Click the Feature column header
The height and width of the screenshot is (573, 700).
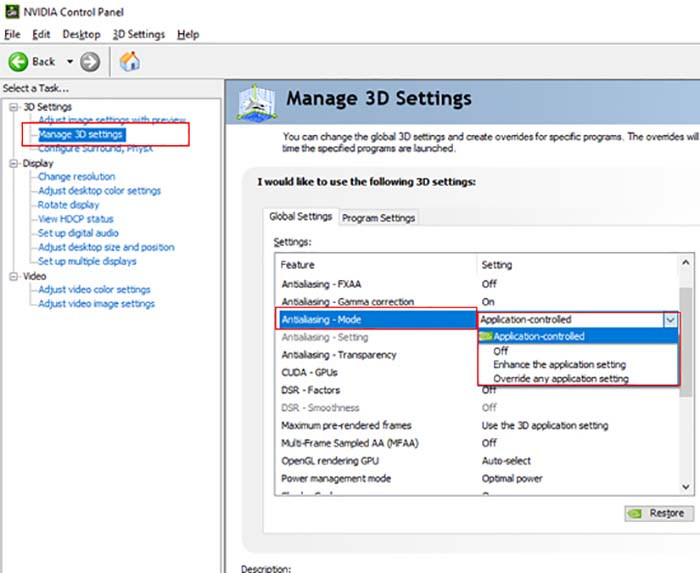(376, 265)
